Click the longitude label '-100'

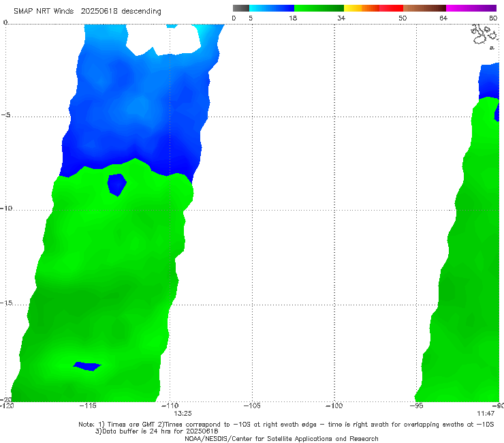coord(334,406)
